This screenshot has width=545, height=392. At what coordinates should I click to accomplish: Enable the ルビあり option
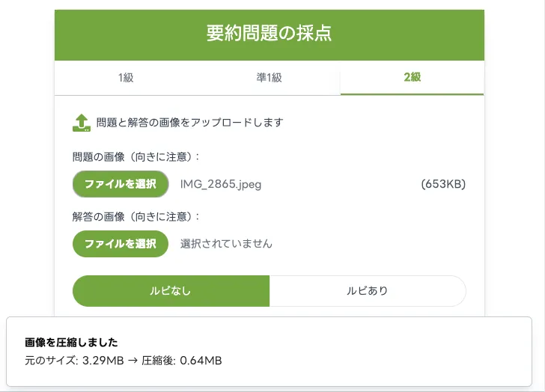coord(368,291)
